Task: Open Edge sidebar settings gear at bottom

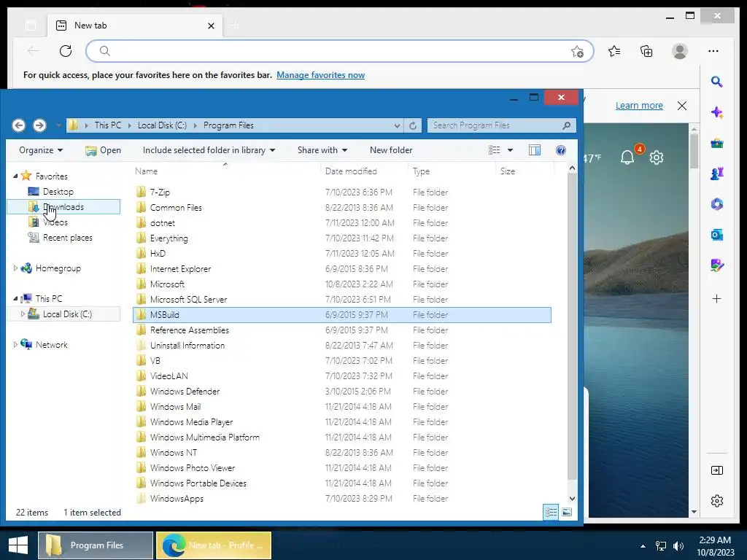Action: [x=716, y=500]
